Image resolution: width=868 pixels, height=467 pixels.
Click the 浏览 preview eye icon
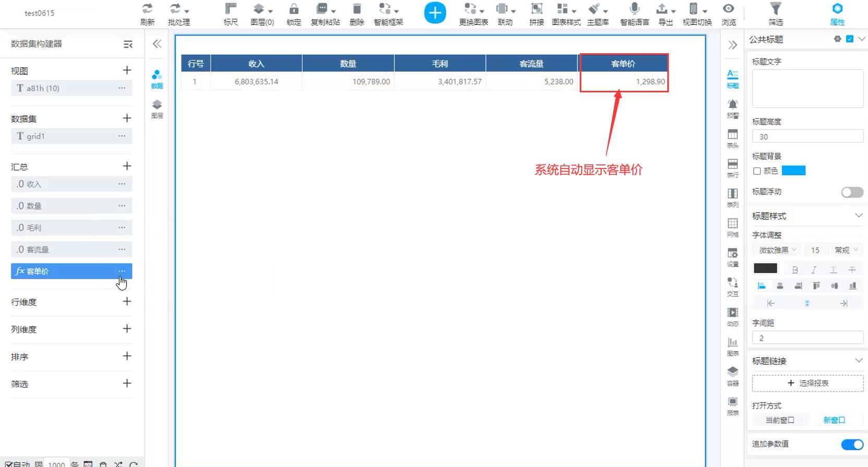(x=728, y=9)
